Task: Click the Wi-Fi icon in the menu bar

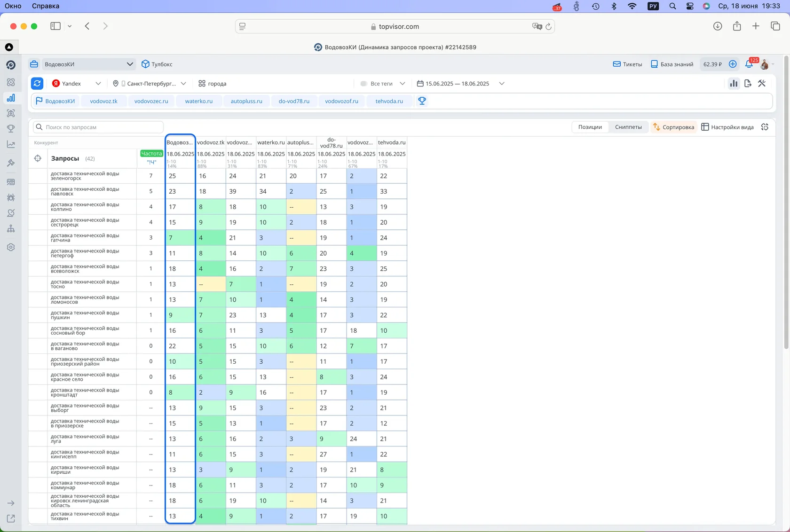Action: [x=632, y=6]
